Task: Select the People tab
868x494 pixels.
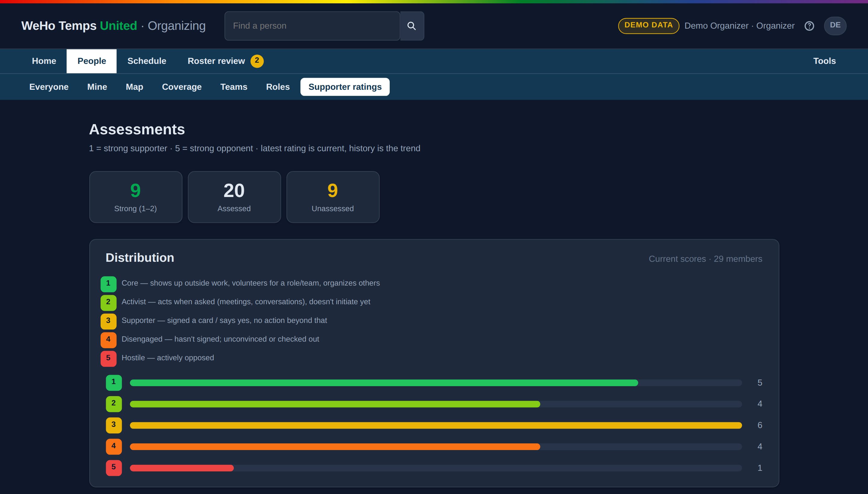Action: [x=92, y=61]
